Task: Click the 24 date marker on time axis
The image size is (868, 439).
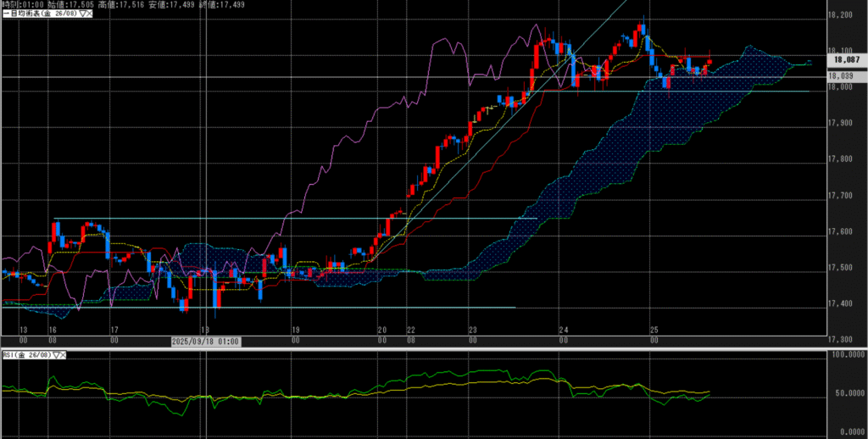Action: tap(563, 329)
